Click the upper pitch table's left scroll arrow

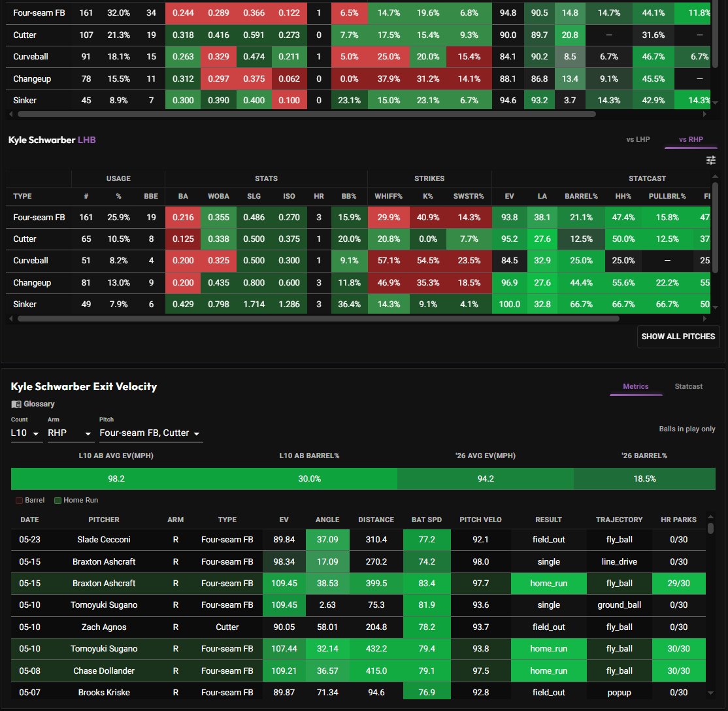click(x=11, y=114)
